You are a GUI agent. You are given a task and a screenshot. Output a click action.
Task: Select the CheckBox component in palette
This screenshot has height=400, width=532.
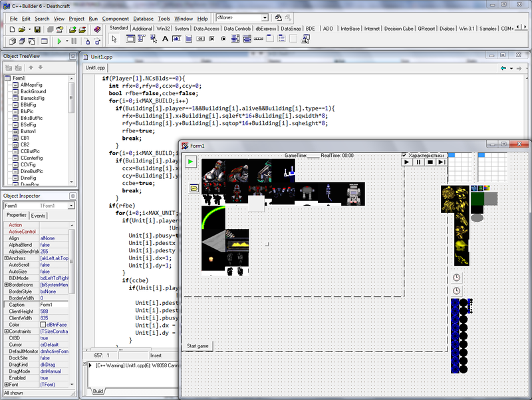[x=211, y=39]
